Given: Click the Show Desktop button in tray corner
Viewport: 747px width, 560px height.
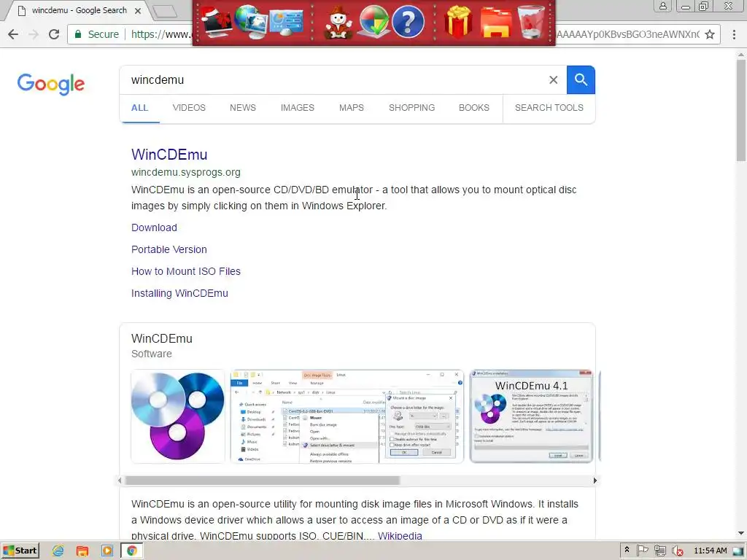Looking at the screenshot, I should pos(738,551).
